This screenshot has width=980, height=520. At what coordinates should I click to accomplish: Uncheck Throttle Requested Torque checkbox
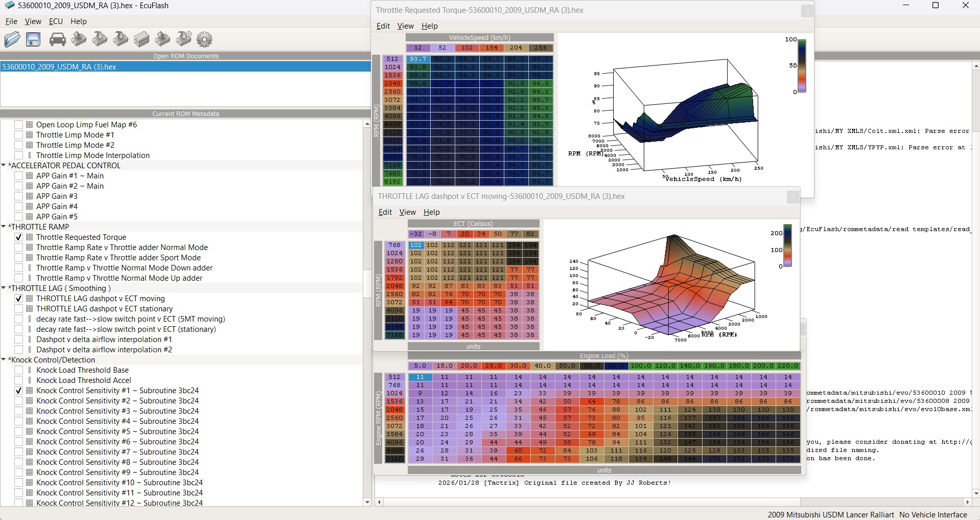pos(19,237)
